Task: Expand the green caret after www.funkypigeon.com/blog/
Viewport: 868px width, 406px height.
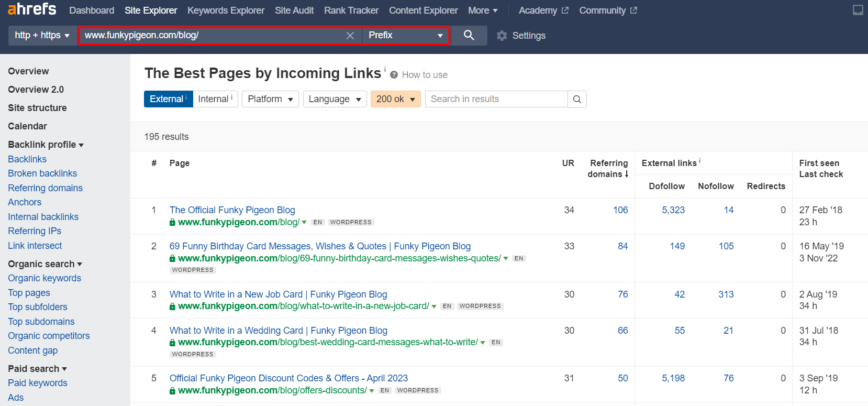Action: coord(304,223)
